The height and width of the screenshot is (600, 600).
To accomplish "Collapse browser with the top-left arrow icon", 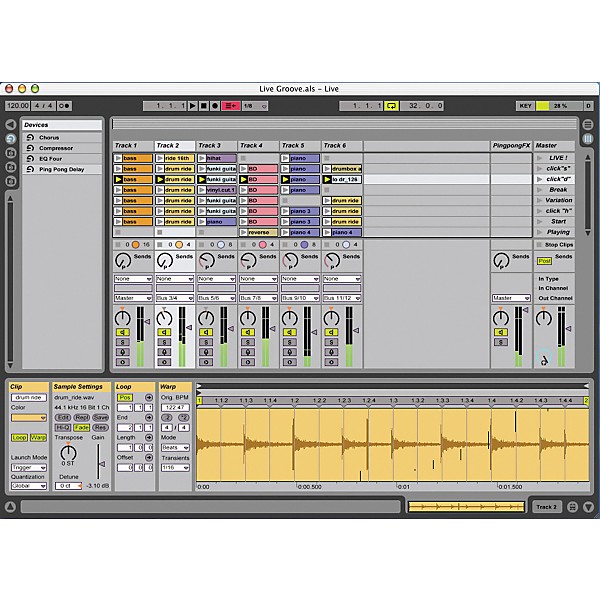I will point(11,124).
